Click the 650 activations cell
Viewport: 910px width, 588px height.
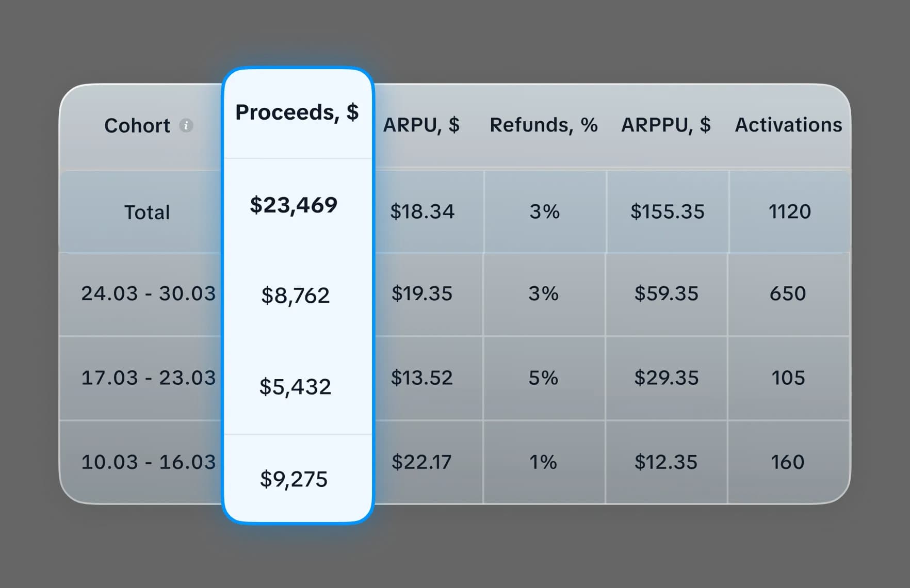788,293
